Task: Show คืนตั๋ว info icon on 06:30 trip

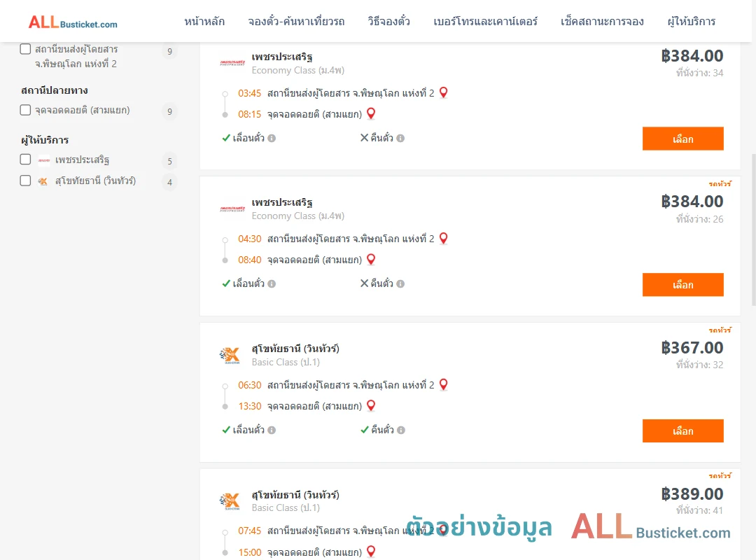Action: click(401, 430)
